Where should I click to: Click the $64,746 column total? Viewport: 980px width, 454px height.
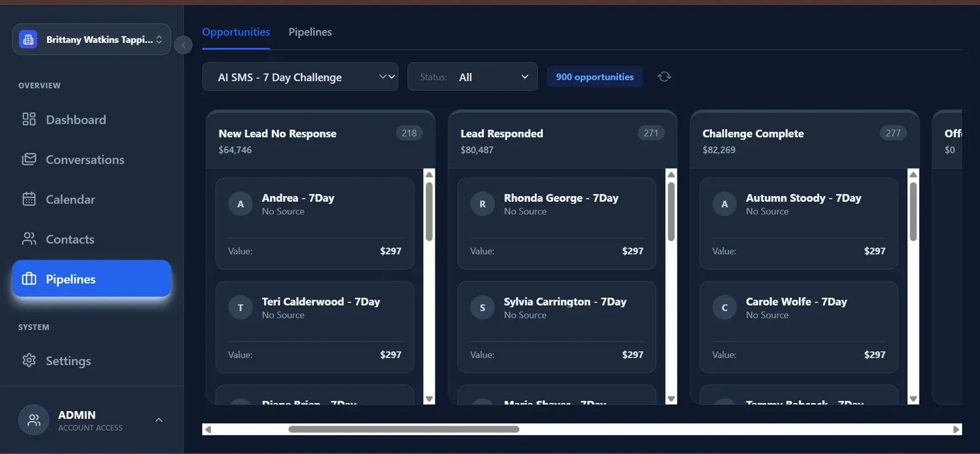235,149
